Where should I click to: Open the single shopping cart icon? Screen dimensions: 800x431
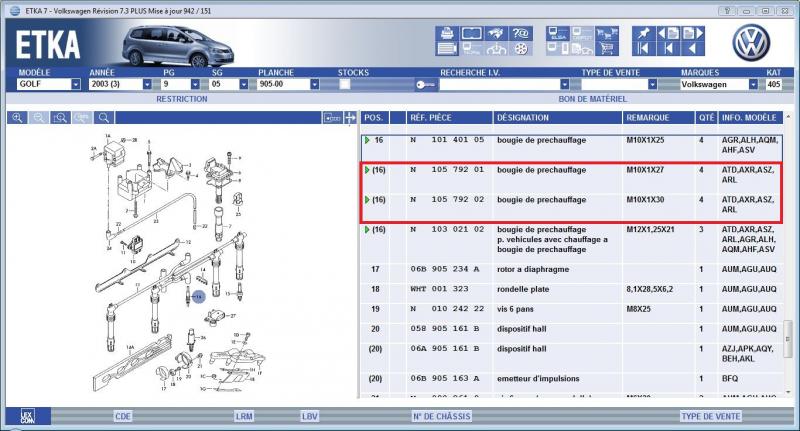click(x=607, y=49)
